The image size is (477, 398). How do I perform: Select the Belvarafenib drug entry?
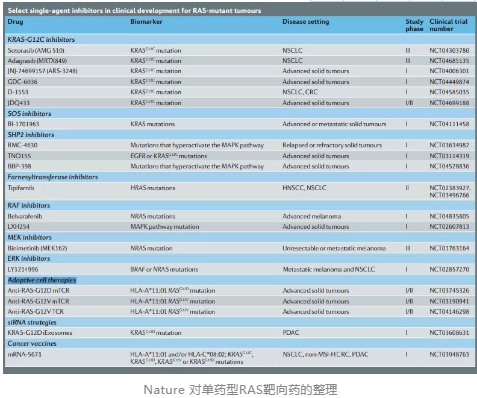point(25,216)
